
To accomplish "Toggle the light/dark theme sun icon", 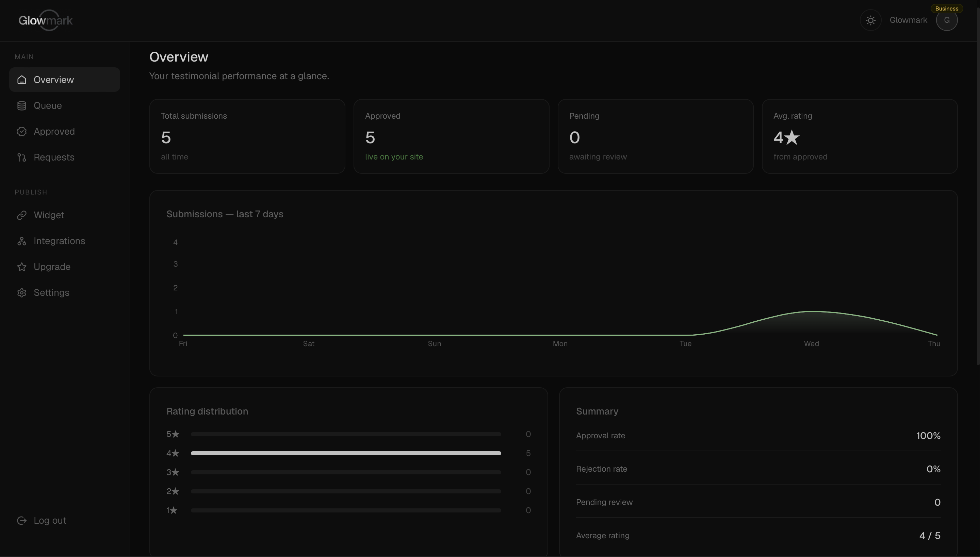I will [870, 20].
